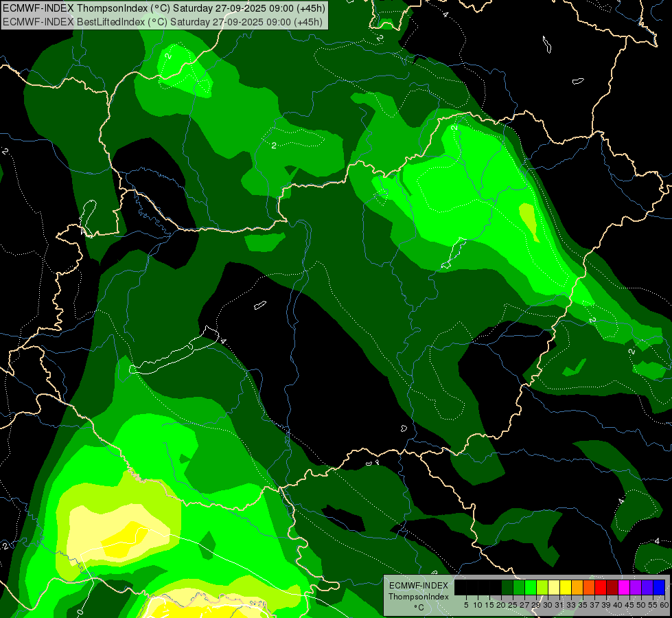Select the blue 55–60 legend swatch
672x618 pixels.
pos(659,587)
